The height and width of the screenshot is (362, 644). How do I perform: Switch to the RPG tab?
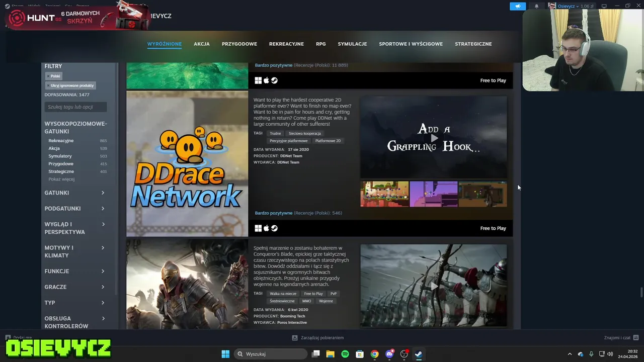point(321,44)
